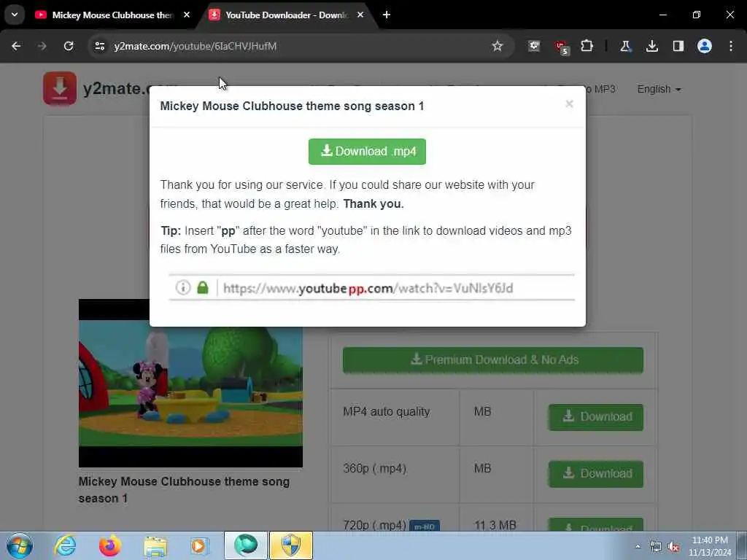Open the browser Downloads icon
The image size is (747, 560).
click(x=651, y=46)
